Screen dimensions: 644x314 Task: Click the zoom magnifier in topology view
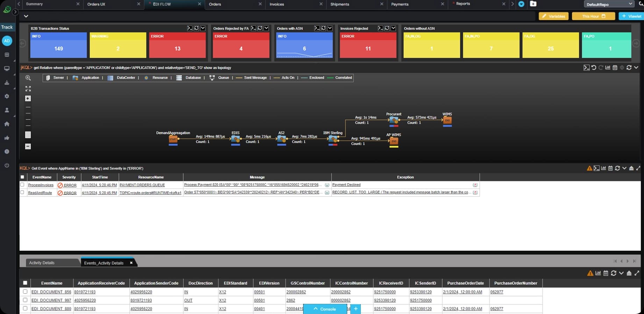[28, 78]
